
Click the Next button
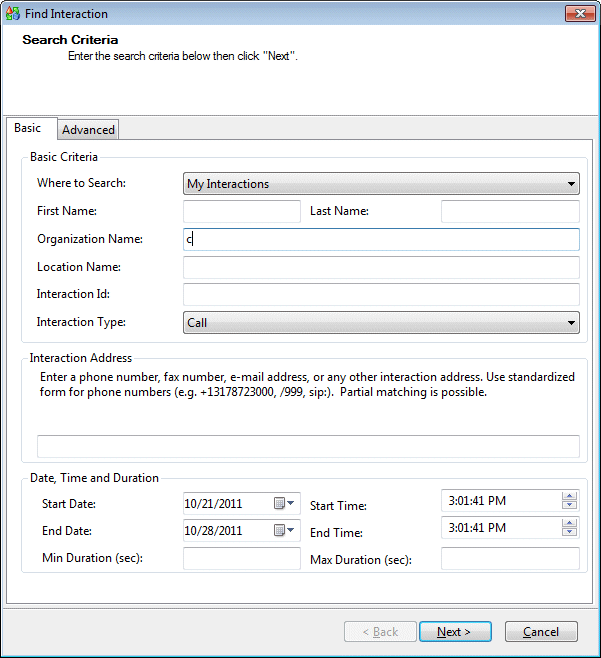[x=456, y=632]
